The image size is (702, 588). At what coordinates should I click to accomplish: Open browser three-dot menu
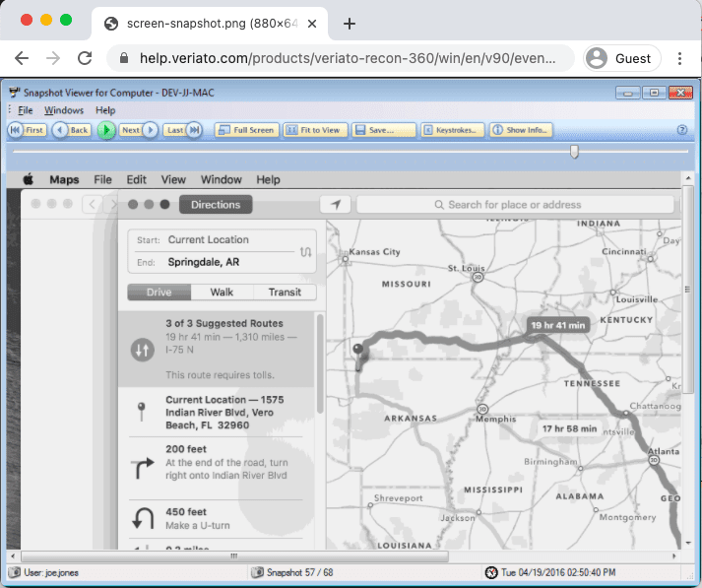point(679,58)
